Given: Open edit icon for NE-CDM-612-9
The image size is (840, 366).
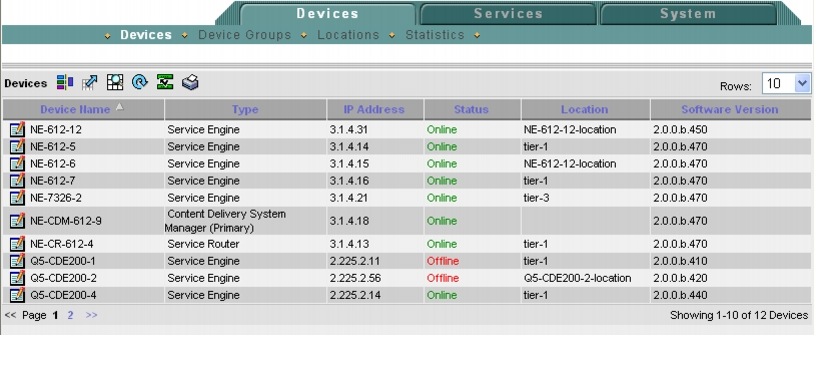Looking at the screenshot, I should pos(17,221).
